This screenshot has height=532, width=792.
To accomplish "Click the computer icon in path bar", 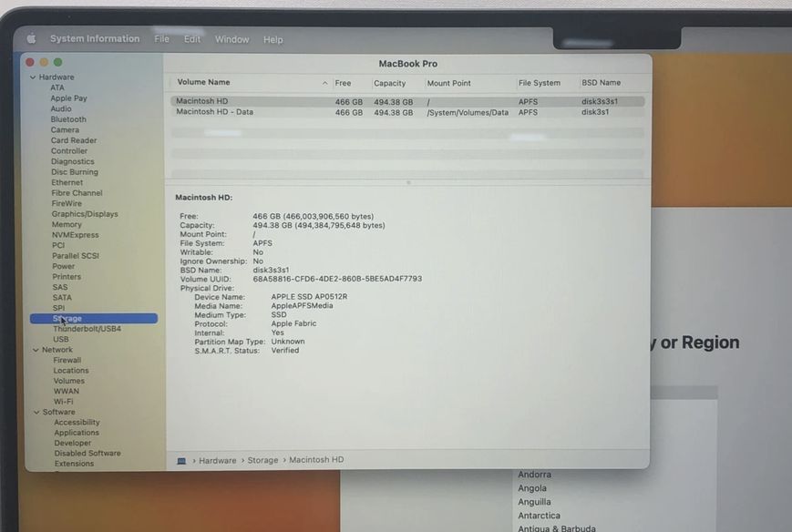I will coord(181,460).
